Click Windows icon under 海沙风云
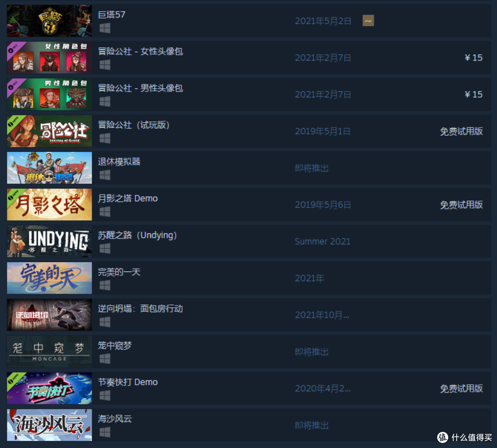497x448 pixels. (105, 432)
